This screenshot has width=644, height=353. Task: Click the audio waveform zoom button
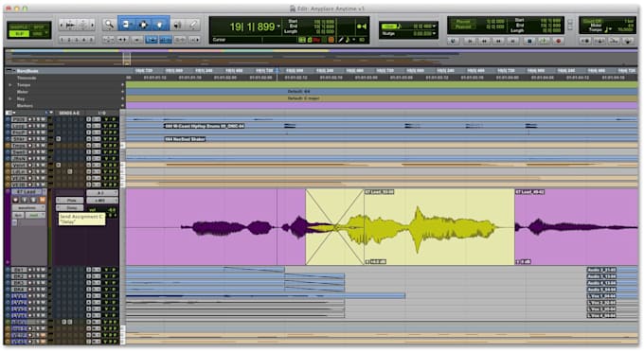tap(71, 25)
